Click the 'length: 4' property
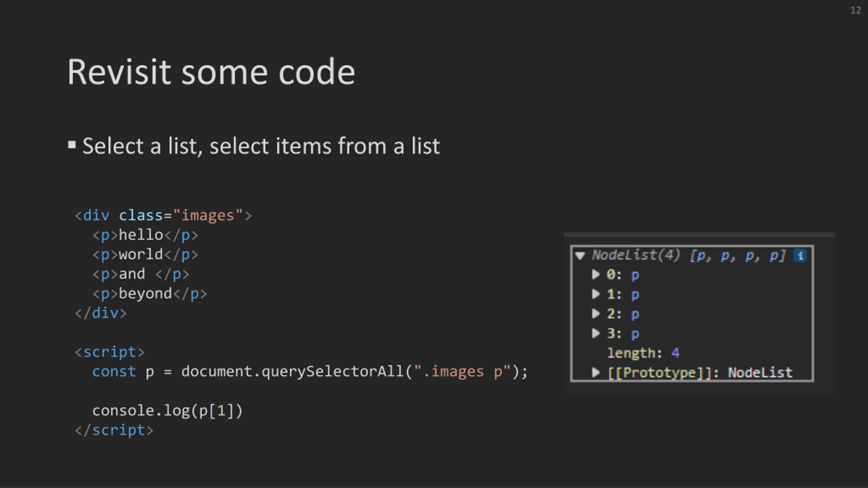This screenshot has height=488, width=868. 643,353
